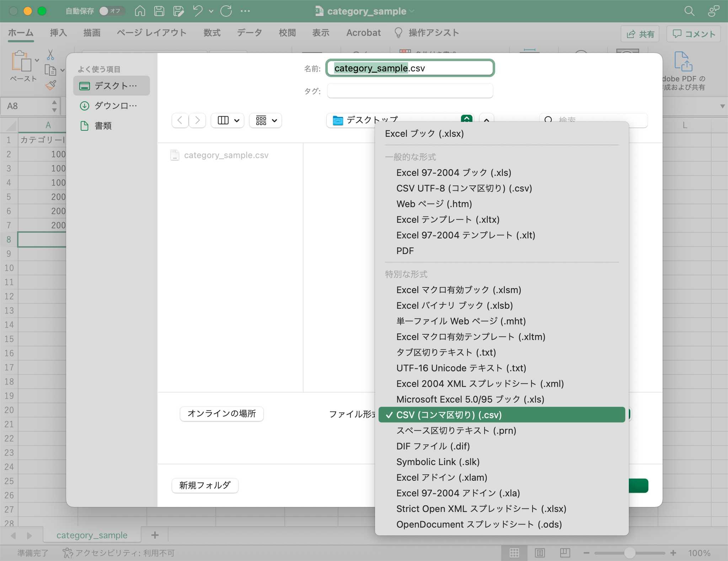
Task: Select 書類 in sidebar
Action: click(x=112, y=125)
